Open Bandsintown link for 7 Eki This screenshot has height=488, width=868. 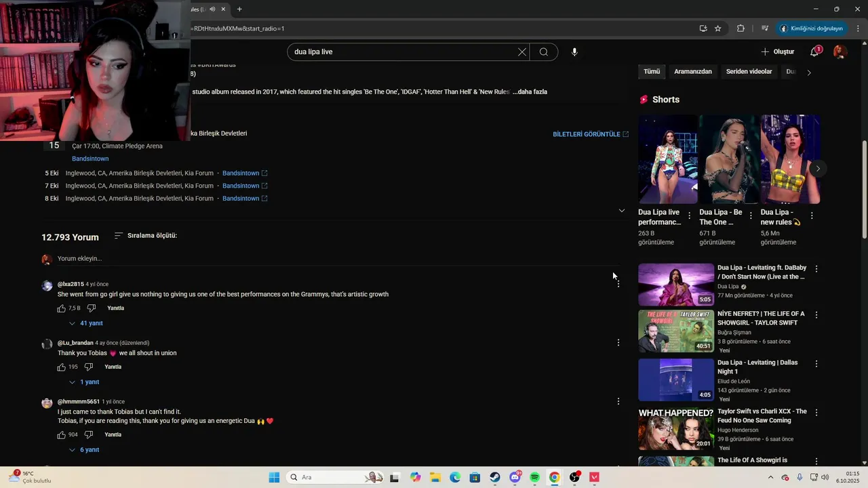(245, 186)
